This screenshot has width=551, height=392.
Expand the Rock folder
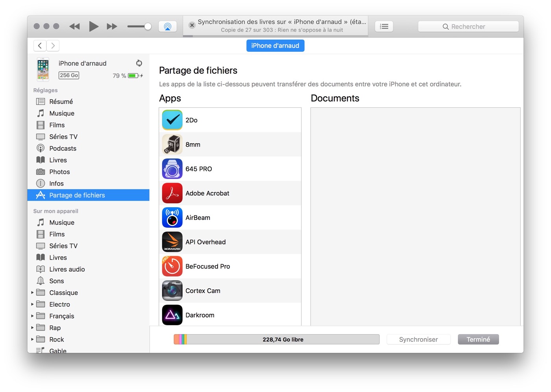coord(32,339)
